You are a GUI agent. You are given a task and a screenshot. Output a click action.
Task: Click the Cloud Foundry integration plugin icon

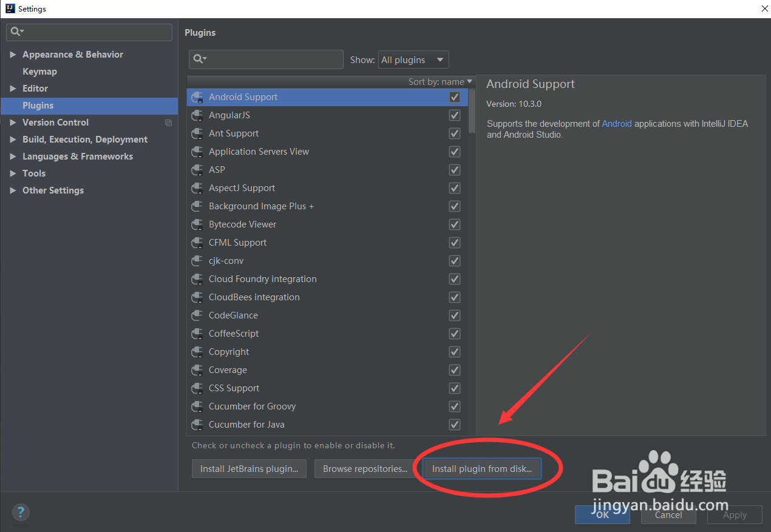coord(197,279)
